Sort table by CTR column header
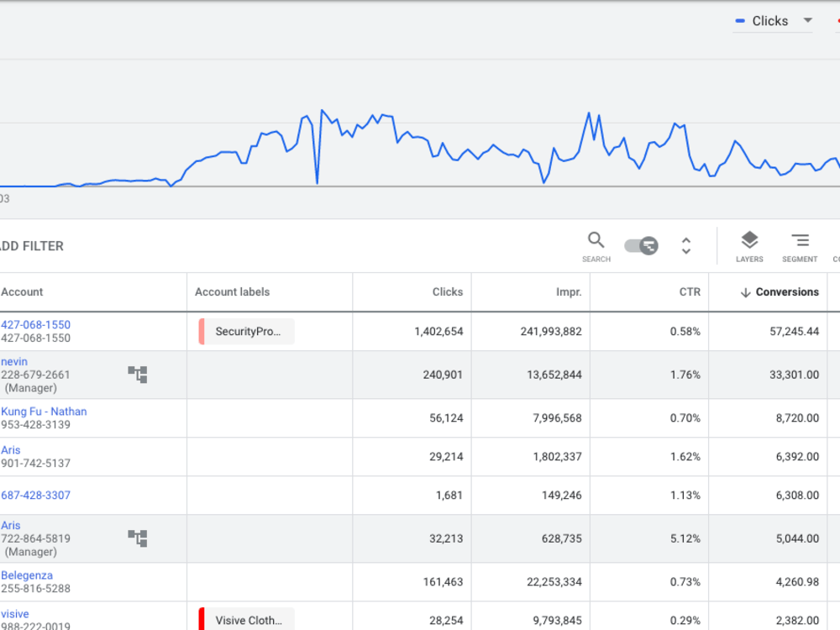Screen dimensions: 840x630 [x=690, y=292]
